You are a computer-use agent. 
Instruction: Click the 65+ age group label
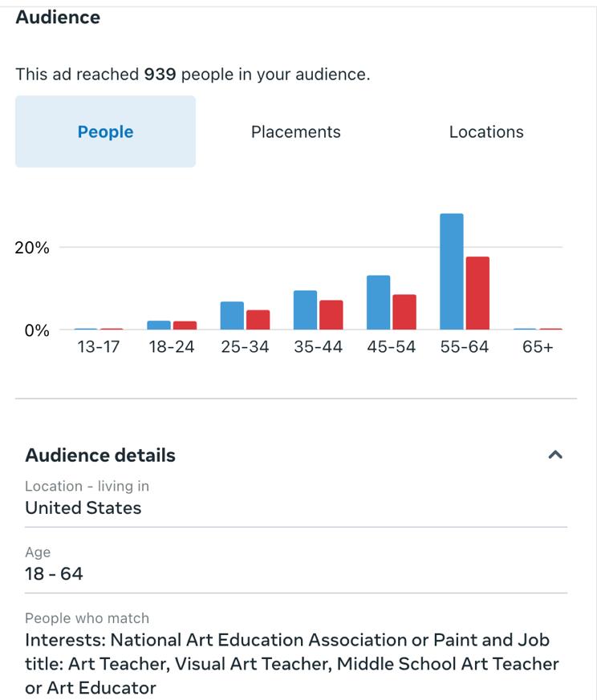(x=538, y=347)
